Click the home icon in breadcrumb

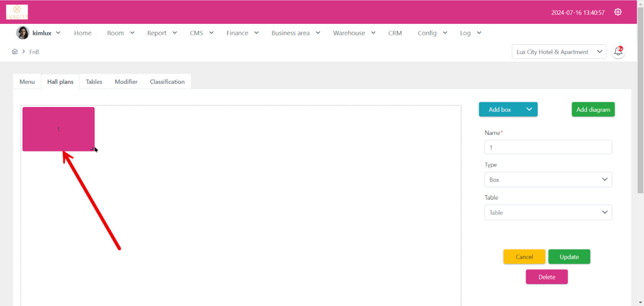[14, 52]
